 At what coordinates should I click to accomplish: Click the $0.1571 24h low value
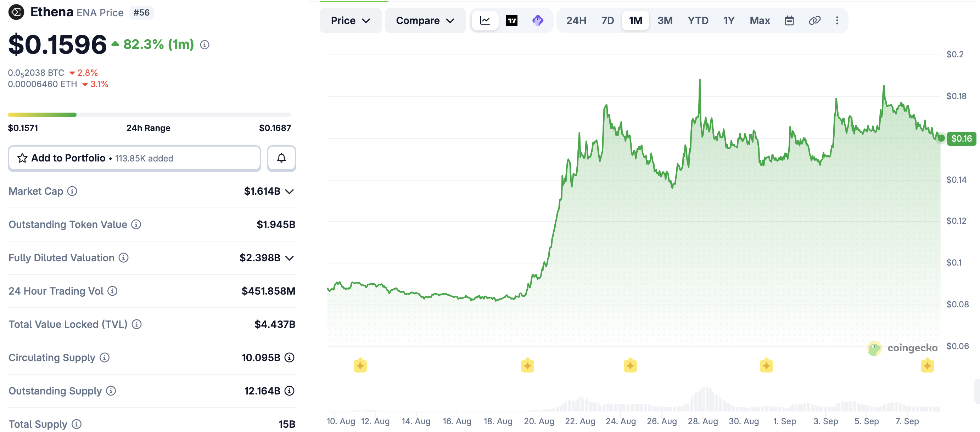click(23, 128)
